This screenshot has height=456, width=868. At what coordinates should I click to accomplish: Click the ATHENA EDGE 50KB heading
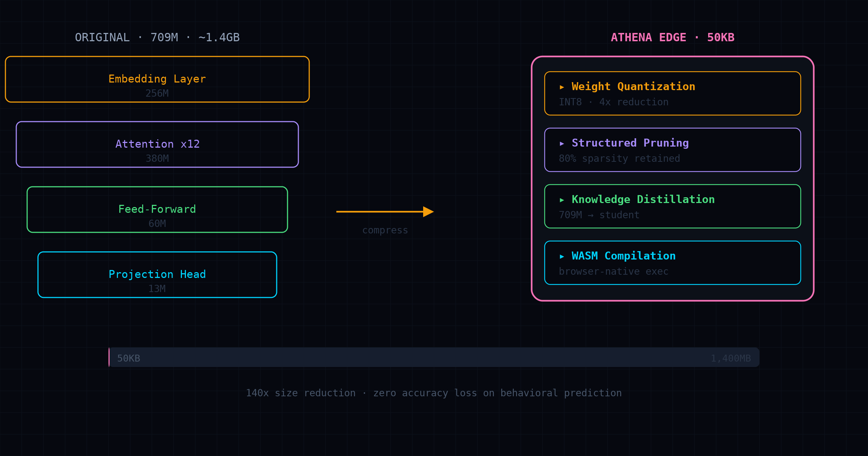point(672,38)
